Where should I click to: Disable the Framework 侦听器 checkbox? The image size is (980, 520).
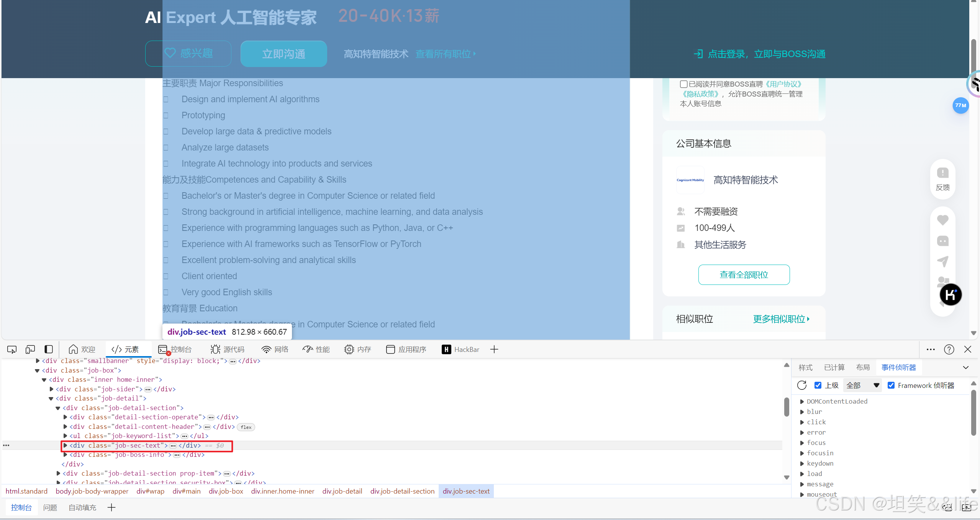click(x=891, y=385)
